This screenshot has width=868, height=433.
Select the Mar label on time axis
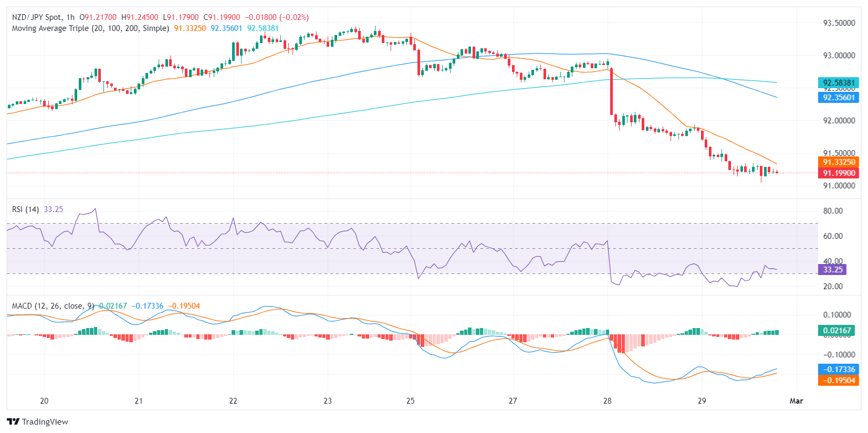pos(796,401)
